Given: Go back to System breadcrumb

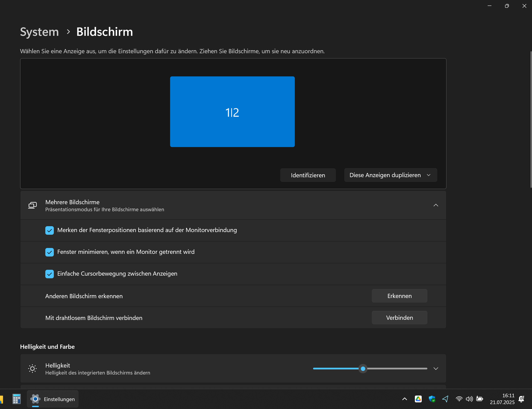Looking at the screenshot, I should (x=39, y=32).
